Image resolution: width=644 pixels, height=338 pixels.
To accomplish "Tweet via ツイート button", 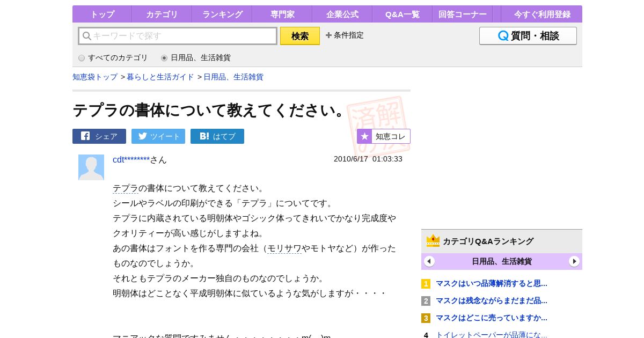I will pyautogui.click(x=158, y=136).
